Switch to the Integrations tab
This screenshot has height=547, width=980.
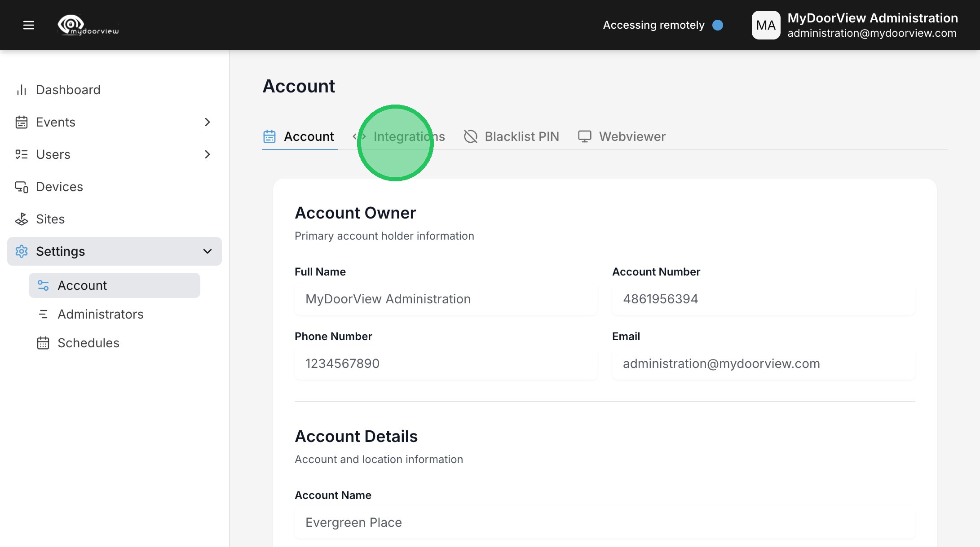(409, 136)
